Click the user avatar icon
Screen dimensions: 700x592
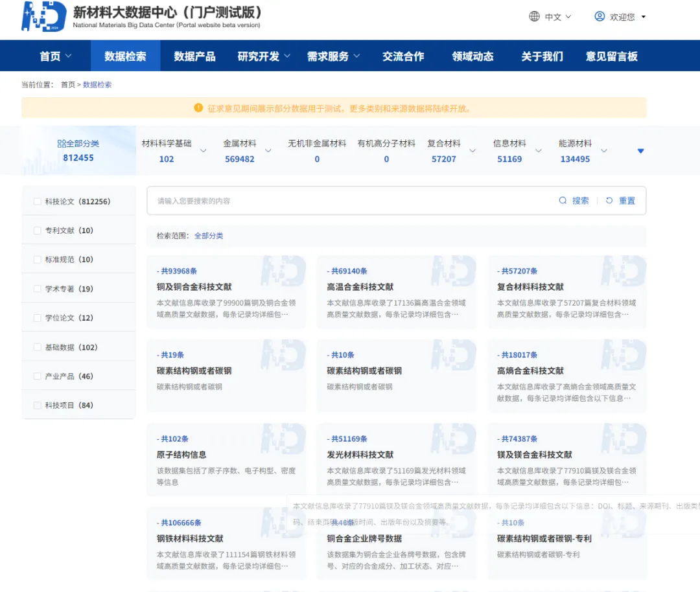tap(600, 16)
